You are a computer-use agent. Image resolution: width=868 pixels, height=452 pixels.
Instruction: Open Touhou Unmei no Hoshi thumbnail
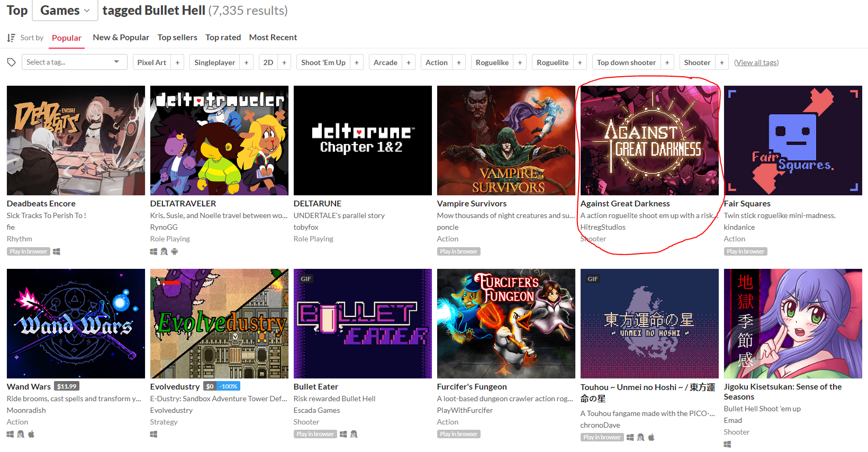[649, 323]
